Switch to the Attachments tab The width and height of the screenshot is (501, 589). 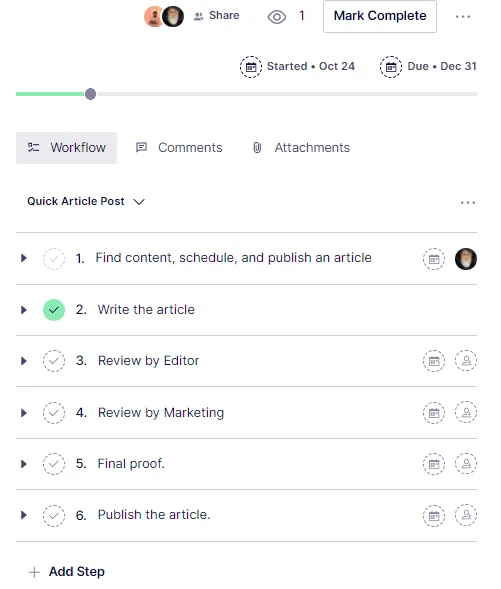301,148
